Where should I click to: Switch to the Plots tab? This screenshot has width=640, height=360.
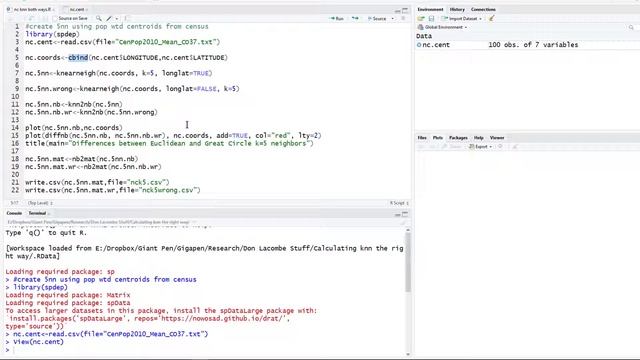coord(438,138)
